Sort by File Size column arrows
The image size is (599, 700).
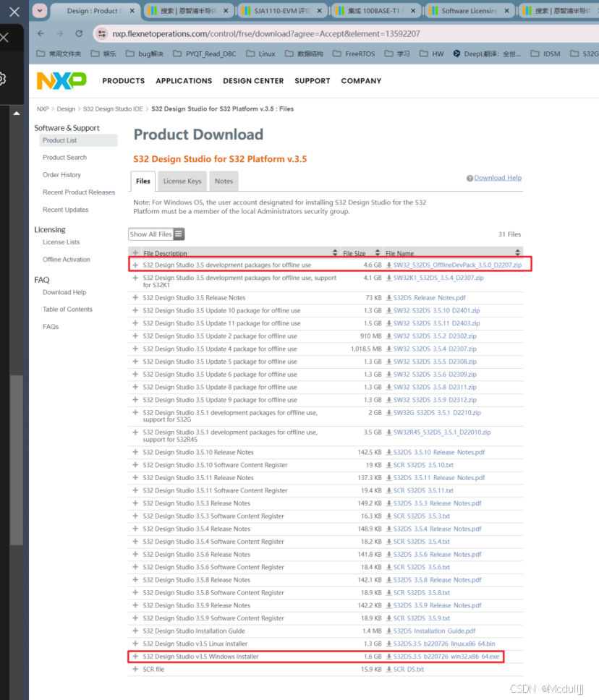pos(378,252)
